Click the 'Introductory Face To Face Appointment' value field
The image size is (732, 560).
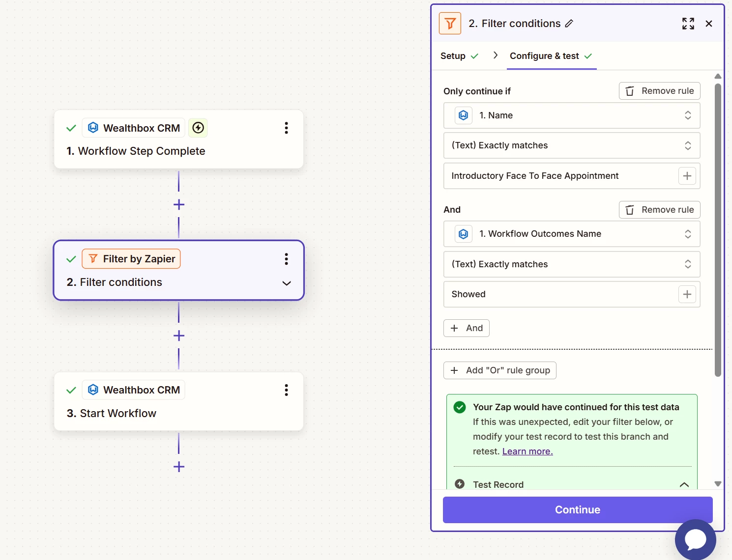click(x=572, y=176)
